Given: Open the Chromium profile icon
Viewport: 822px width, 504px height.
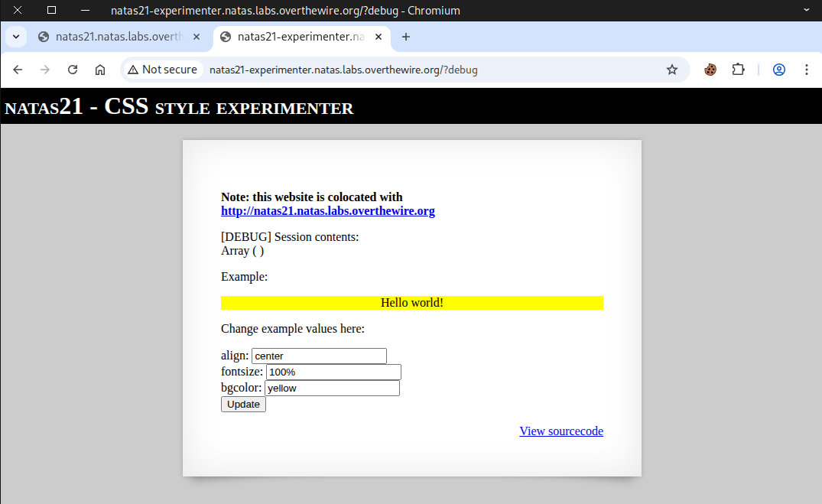Looking at the screenshot, I should pos(779,70).
